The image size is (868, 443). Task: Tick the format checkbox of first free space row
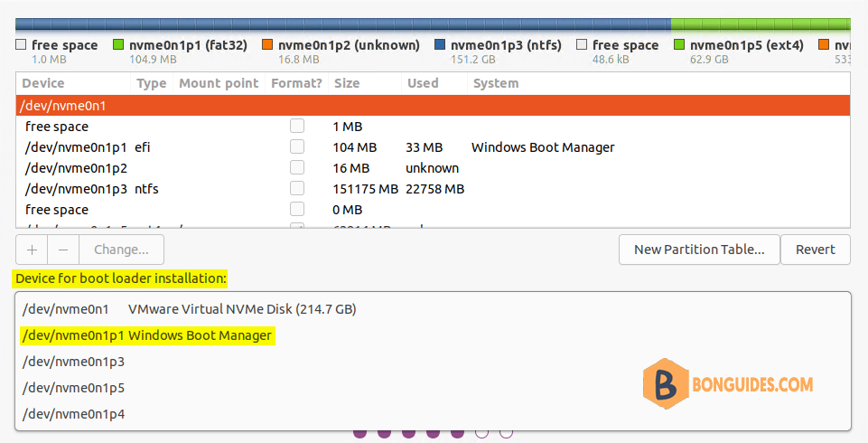(297, 127)
